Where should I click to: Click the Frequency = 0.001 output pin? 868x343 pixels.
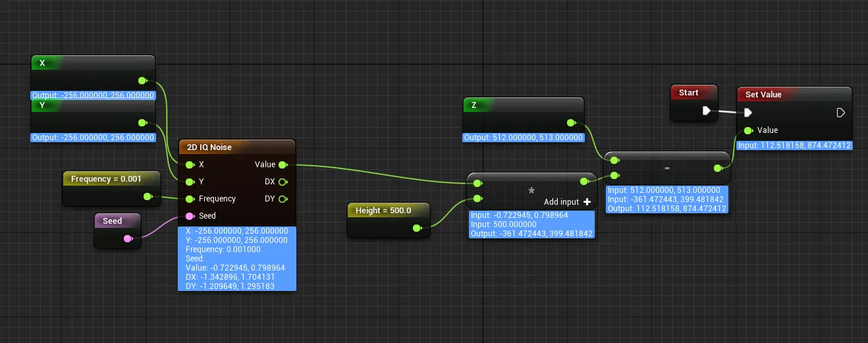coord(147,196)
